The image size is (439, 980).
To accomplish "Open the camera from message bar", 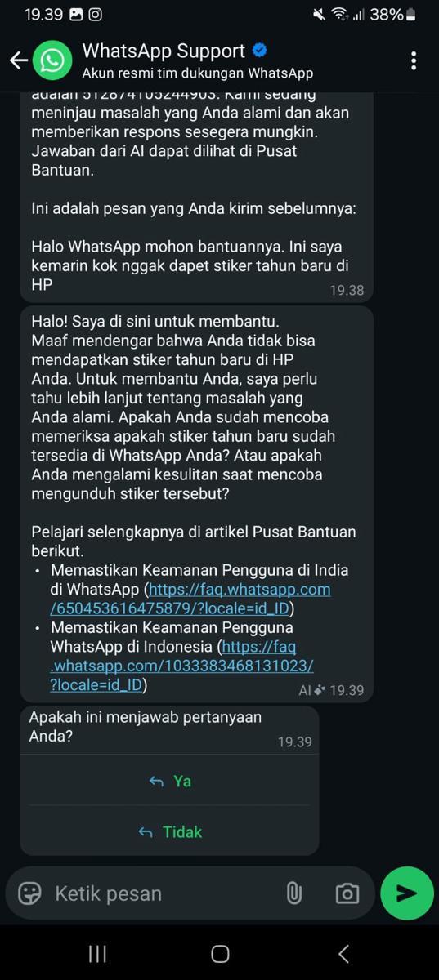I will point(347,893).
